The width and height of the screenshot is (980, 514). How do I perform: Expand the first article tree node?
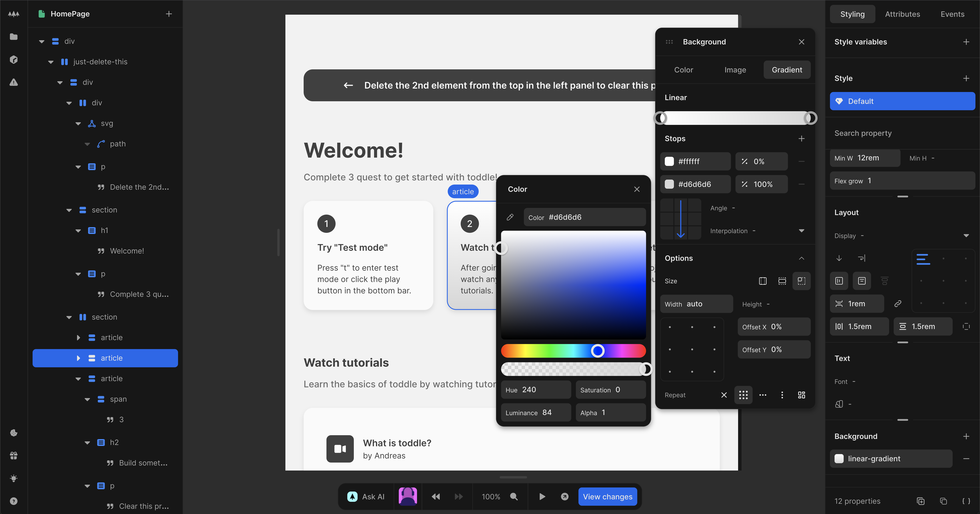(78, 338)
